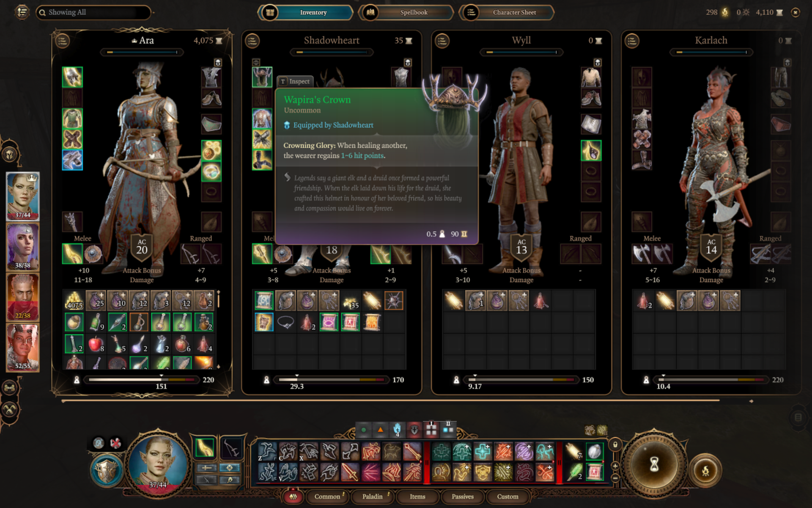Click Karlach's crossbow ranged weapon slot
The image size is (812, 508).
pos(760,254)
